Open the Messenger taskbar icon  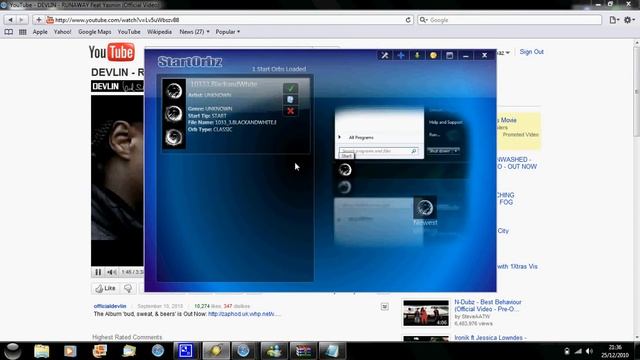pyautogui.click(x=274, y=351)
